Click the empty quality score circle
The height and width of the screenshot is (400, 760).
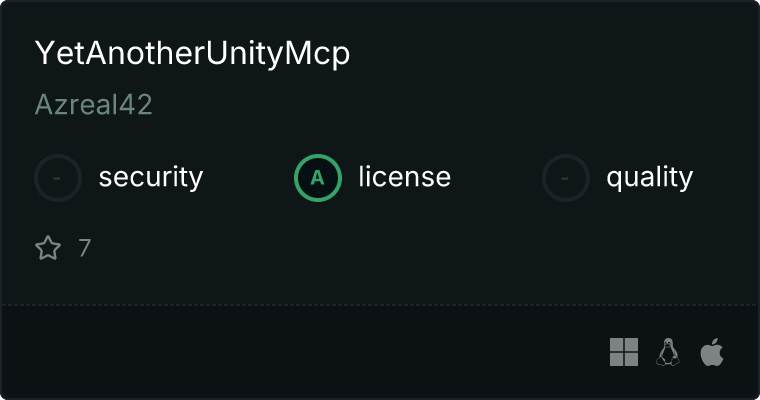pyautogui.click(x=566, y=178)
